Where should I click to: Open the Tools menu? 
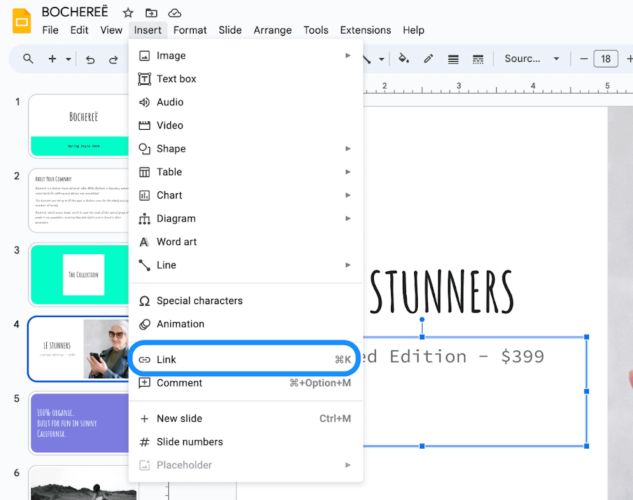pyautogui.click(x=316, y=30)
